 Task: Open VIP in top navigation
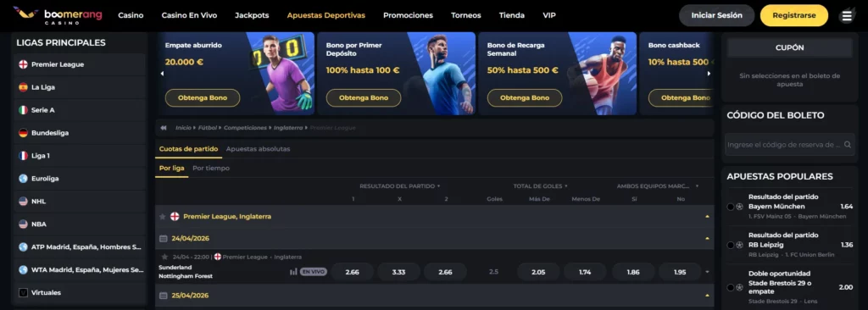tap(549, 15)
